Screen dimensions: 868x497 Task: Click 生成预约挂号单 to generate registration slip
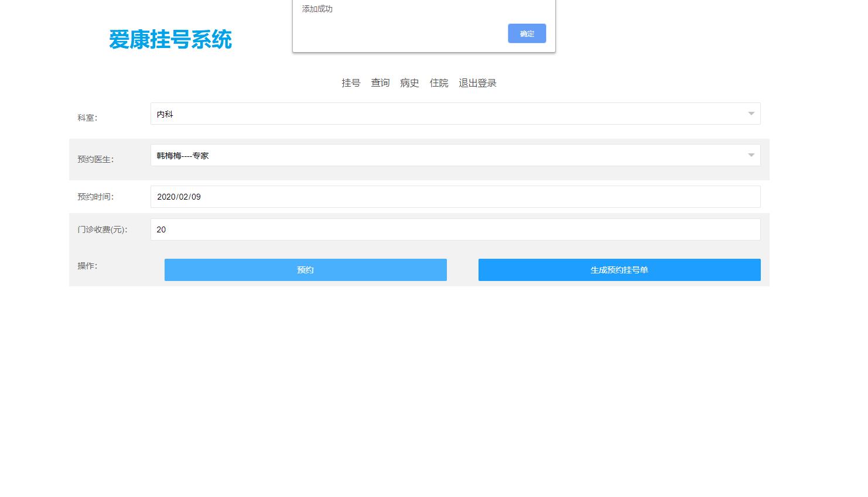[619, 270]
